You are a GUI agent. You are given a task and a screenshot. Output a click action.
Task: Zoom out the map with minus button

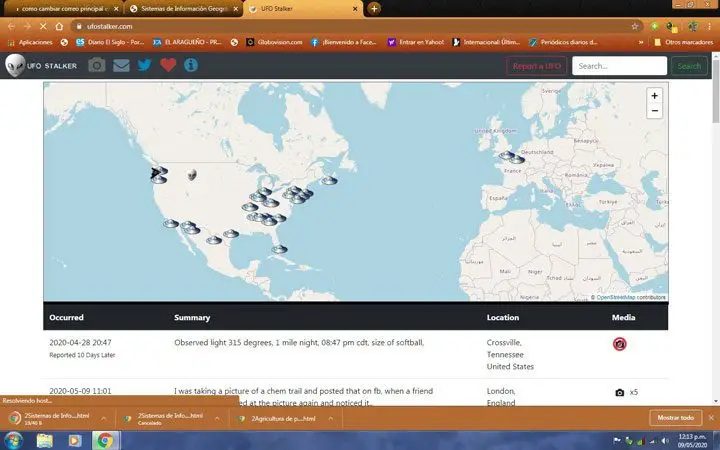654,111
